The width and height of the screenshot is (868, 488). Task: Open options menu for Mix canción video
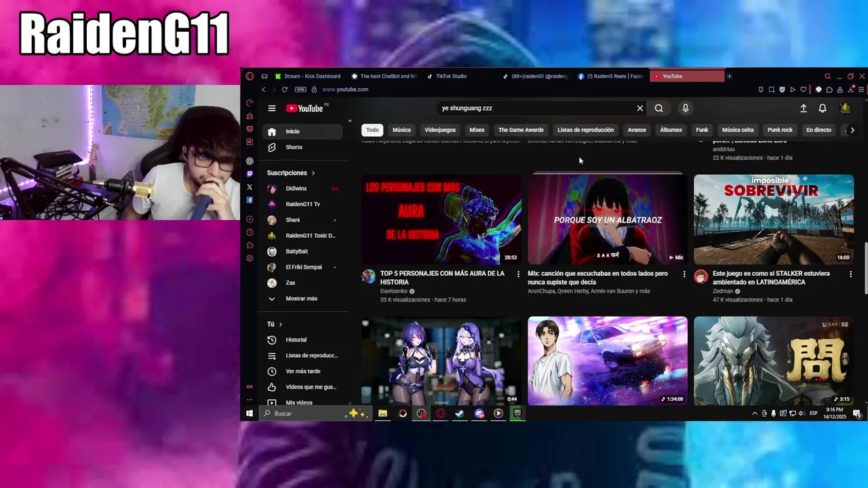(684, 274)
